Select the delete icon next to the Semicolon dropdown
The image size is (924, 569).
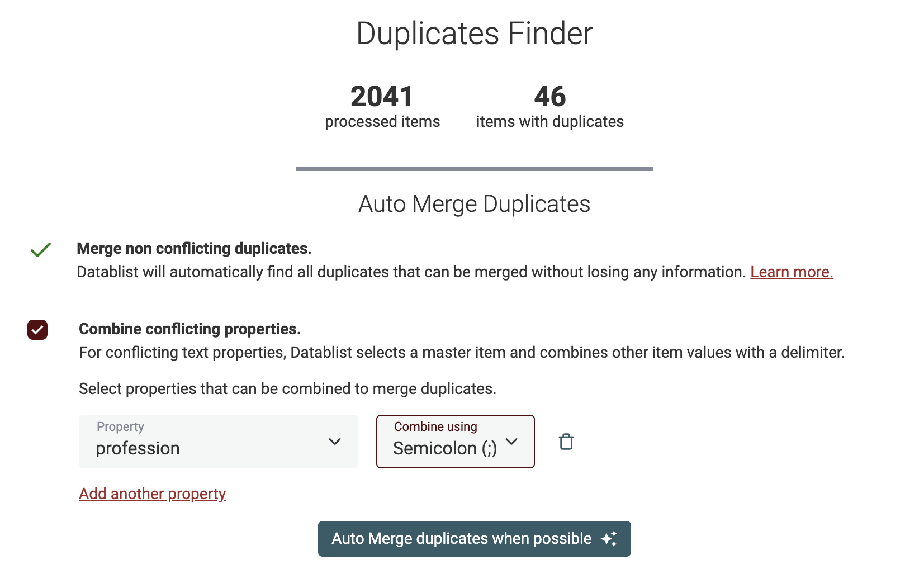(x=566, y=442)
